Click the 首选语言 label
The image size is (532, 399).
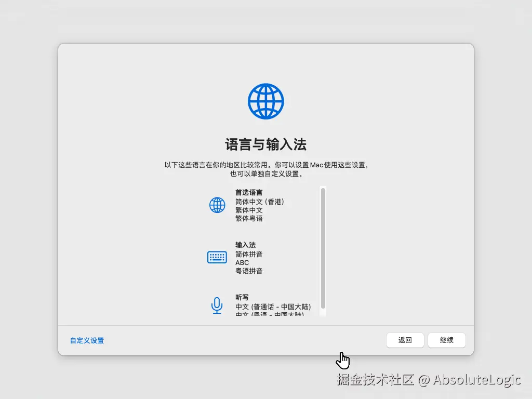click(249, 192)
